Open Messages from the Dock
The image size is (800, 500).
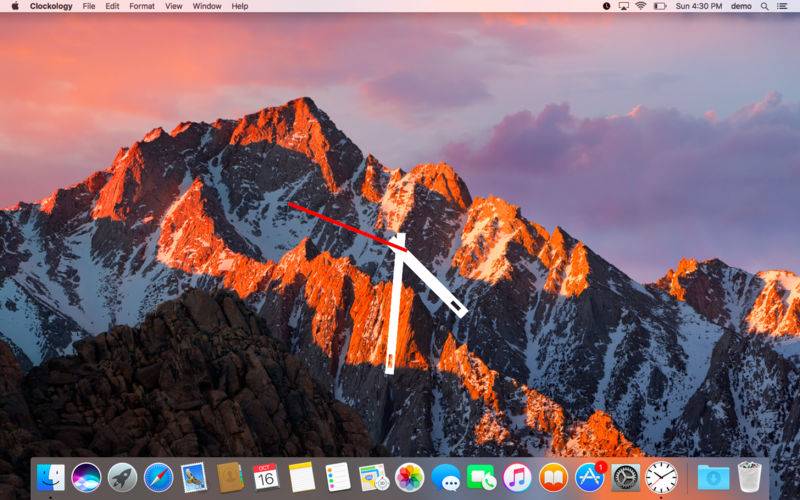[445, 478]
